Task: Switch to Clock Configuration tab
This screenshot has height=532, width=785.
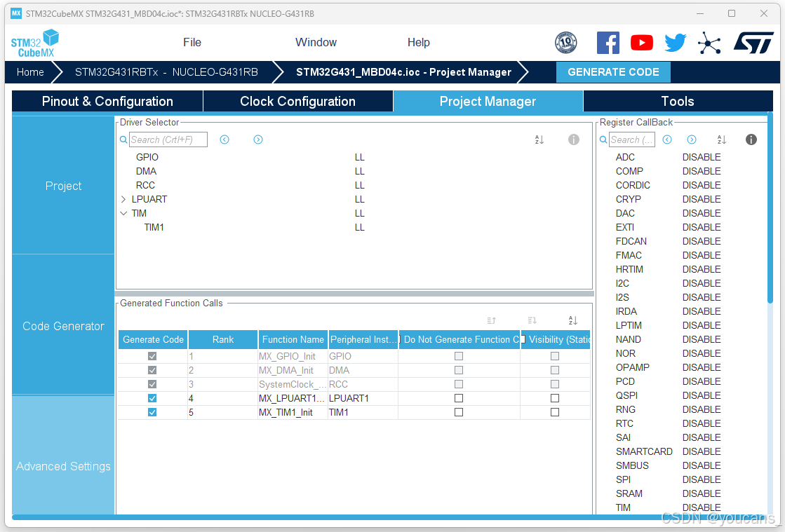Action: [x=298, y=102]
